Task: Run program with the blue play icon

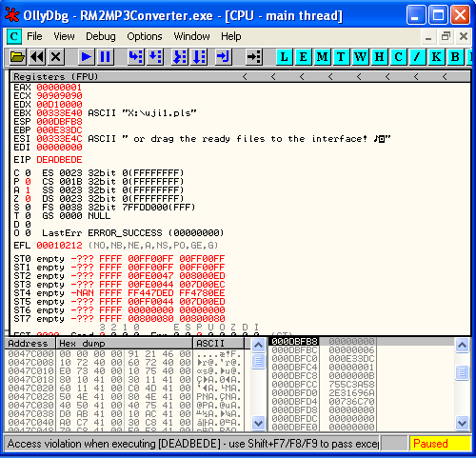Action: (86, 57)
